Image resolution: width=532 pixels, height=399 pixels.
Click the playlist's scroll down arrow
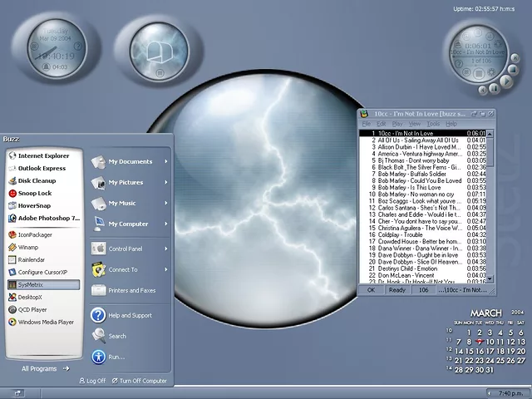491,280
